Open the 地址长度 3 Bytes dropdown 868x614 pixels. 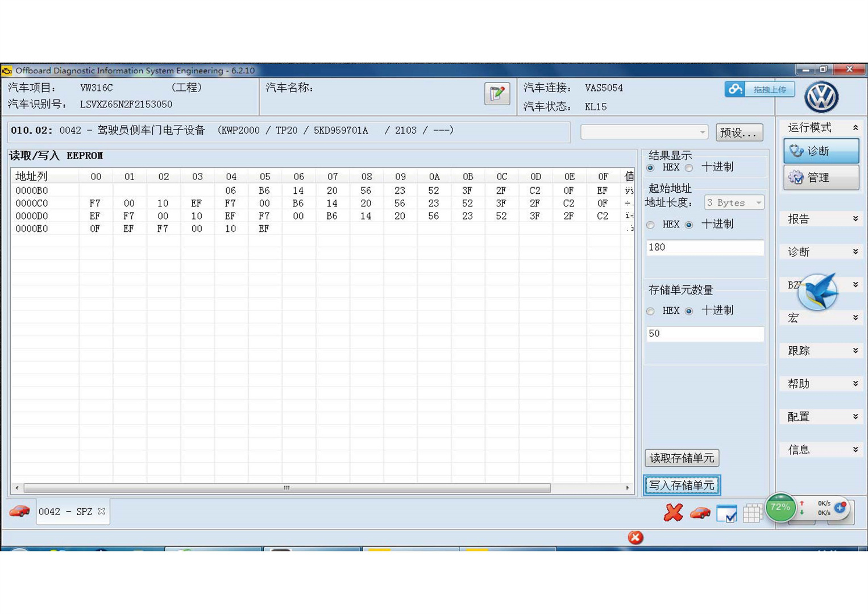pos(734,202)
